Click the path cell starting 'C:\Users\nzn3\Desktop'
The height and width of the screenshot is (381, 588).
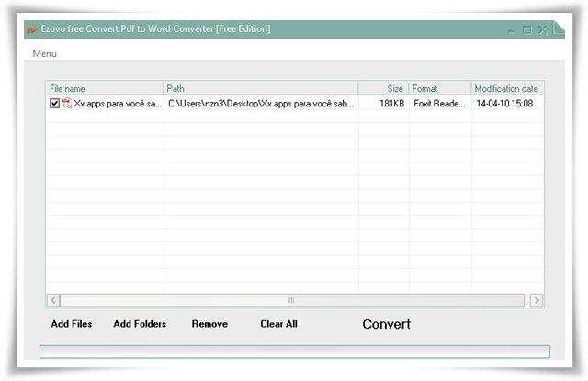click(261, 104)
